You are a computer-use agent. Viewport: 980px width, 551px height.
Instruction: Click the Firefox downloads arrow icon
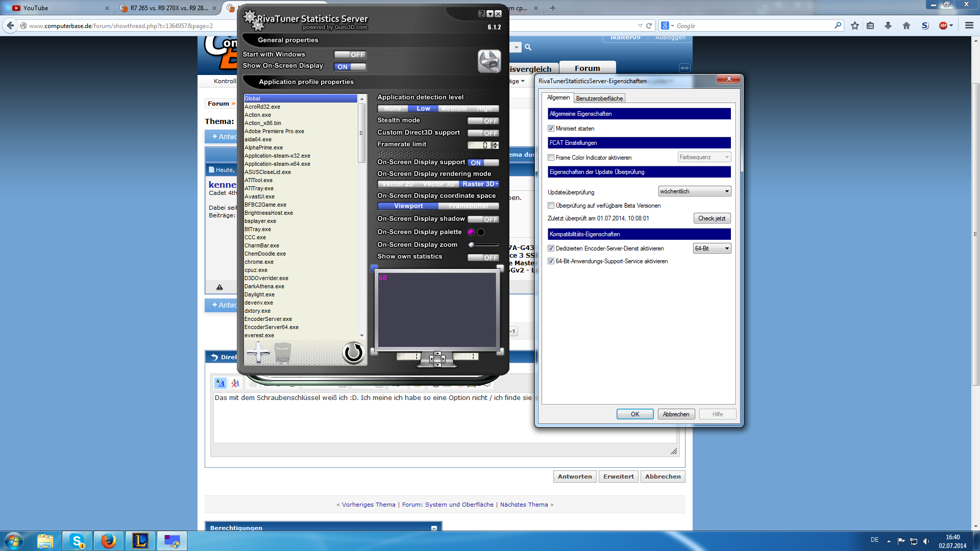pos(888,26)
